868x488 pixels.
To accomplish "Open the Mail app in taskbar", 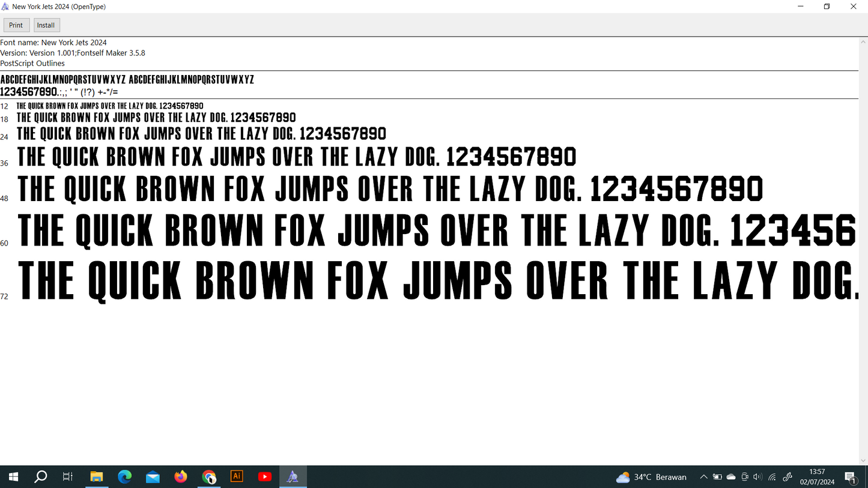I will (x=153, y=477).
